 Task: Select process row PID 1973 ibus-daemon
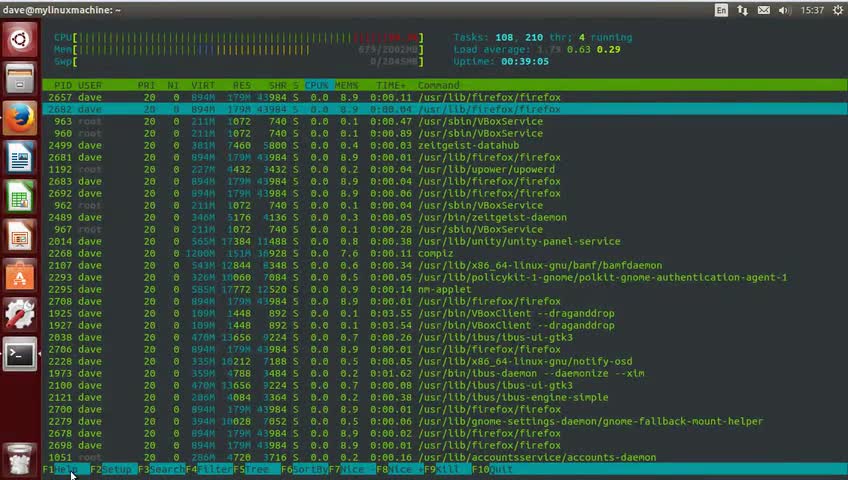pos(445,373)
